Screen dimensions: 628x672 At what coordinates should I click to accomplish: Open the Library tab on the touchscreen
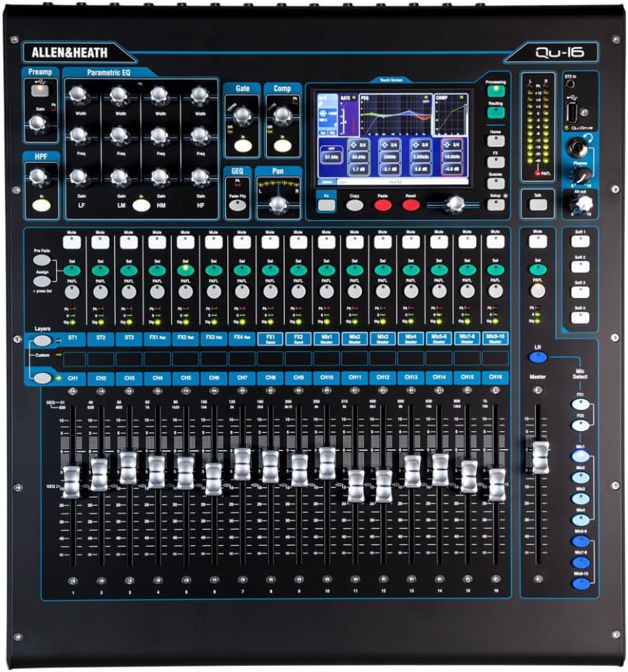[x=327, y=181]
